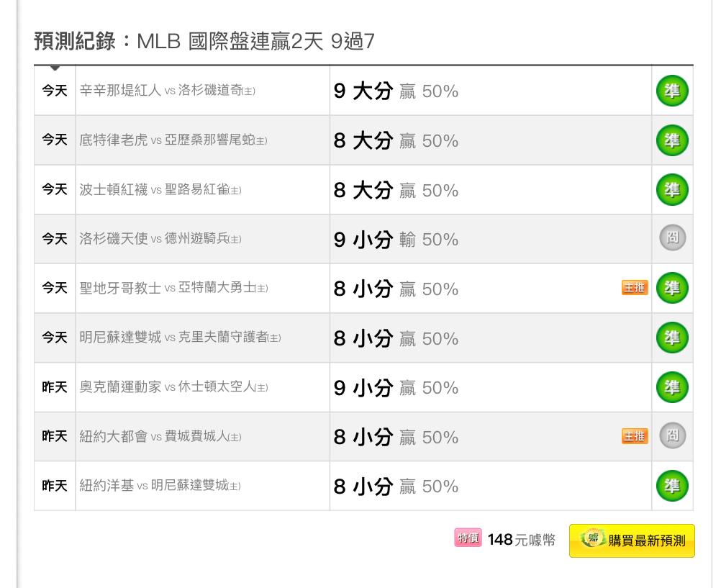The image size is (721, 588).
Task: Click 預測紀錄 MLB 國際盤 heading
Action: pyautogui.click(x=204, y=41)
